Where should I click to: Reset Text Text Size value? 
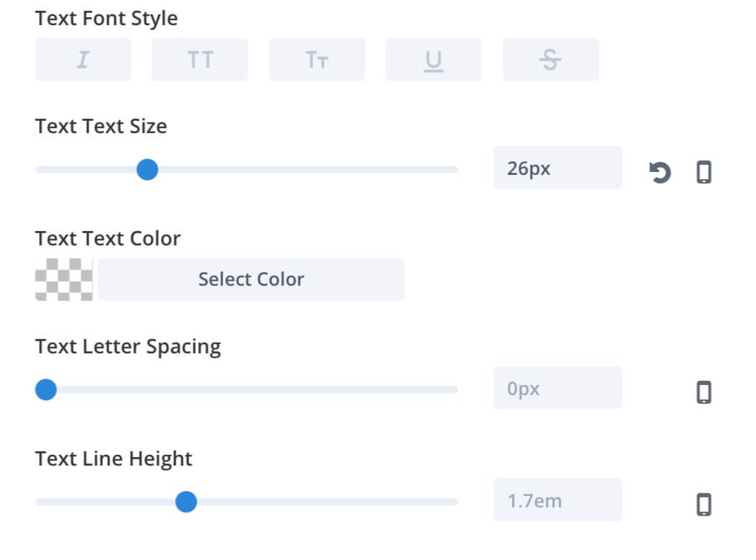tap(660, 172)
